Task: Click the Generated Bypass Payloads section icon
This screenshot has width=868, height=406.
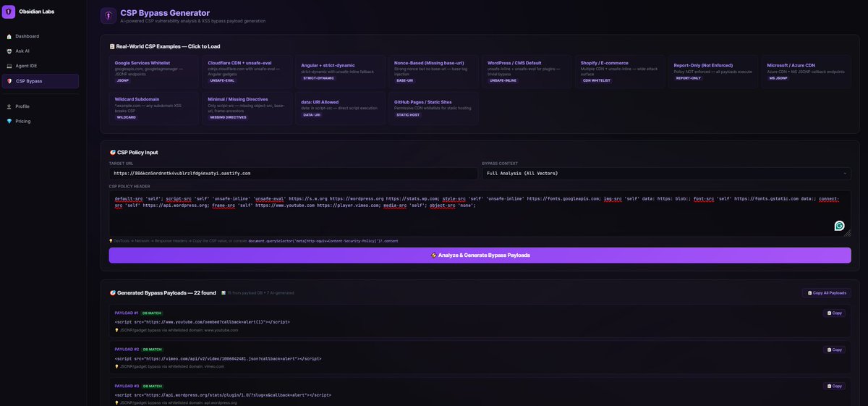Action: click(x=112, y=293)
